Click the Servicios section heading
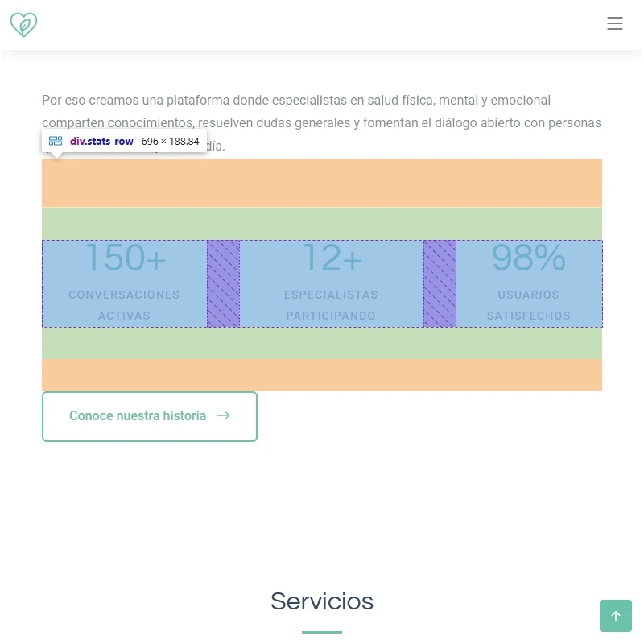The height and width of the screenshot is (644, 644). (x=322, y=601)
